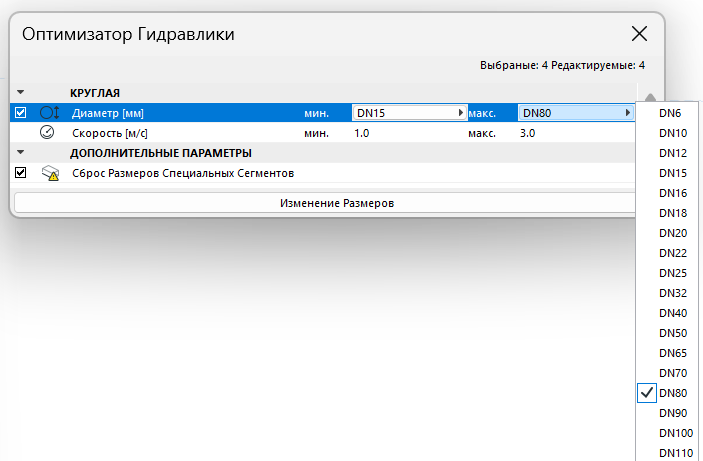The width and height of the screenshot is (703, 461).
Task: Click the maximum velocity value 3.0
Action: 527,133
